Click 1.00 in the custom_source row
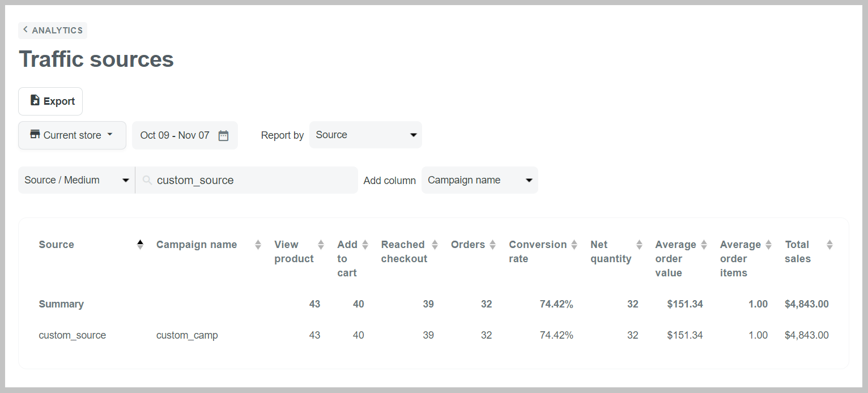868x393 pixels. pos(758,335)
